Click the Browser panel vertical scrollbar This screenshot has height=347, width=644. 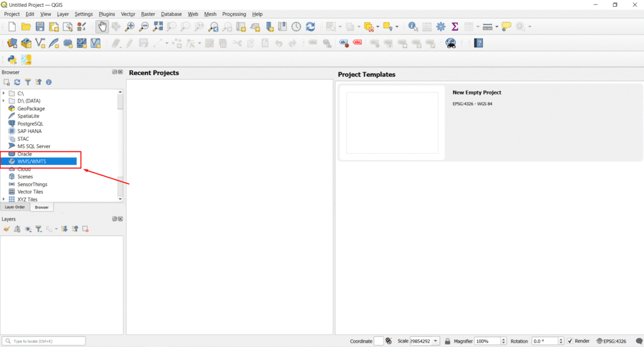pyautogui.click(x=120, y=145)
